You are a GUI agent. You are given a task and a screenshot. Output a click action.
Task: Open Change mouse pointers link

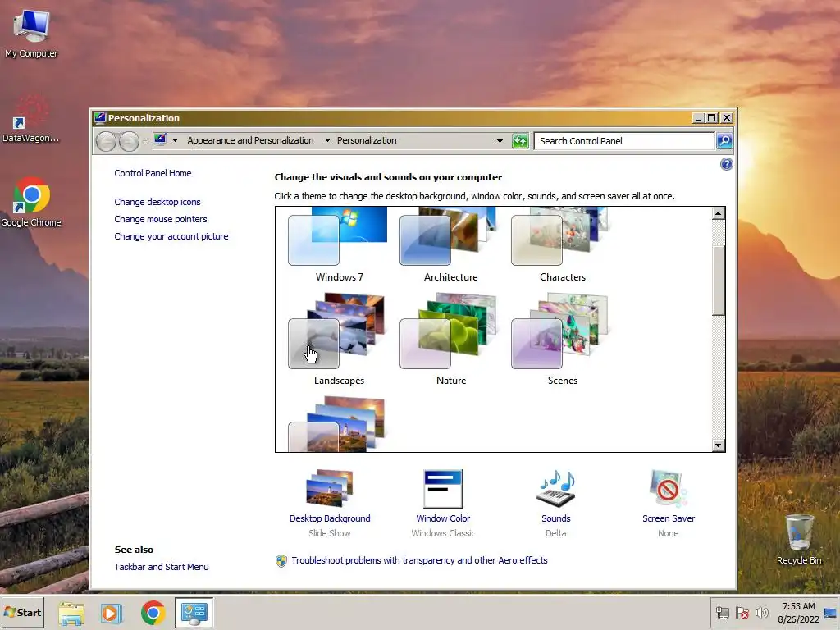click(x=161, y=219)
